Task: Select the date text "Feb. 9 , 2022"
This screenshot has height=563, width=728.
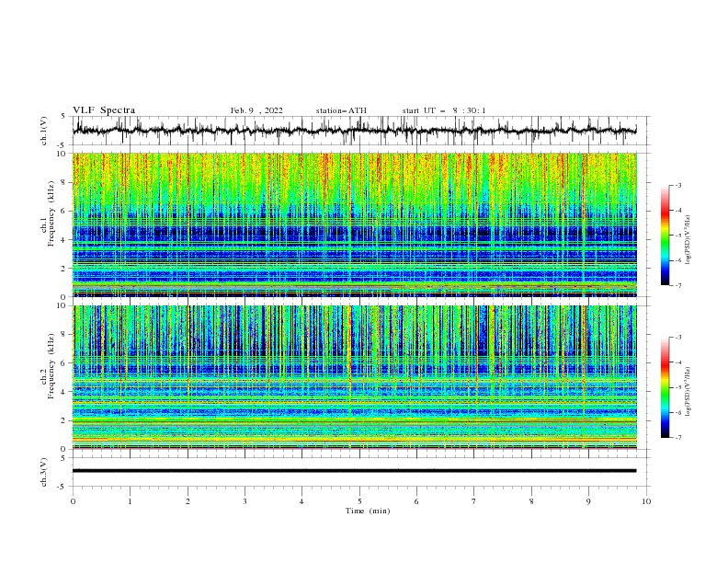Action: point(256,110)
